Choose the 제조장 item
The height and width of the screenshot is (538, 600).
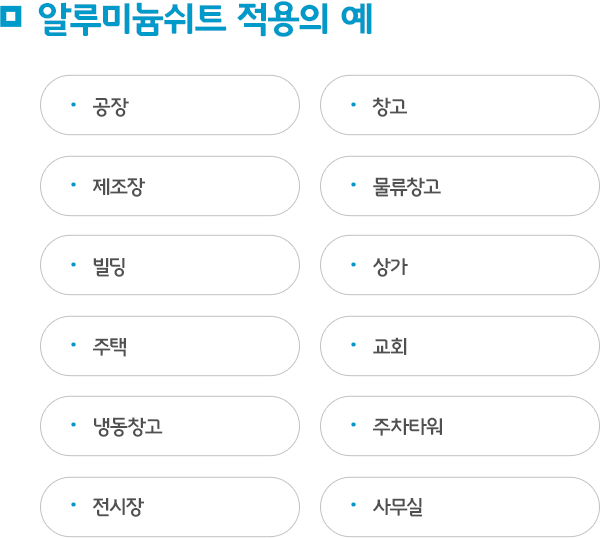[x=170, y=186]
